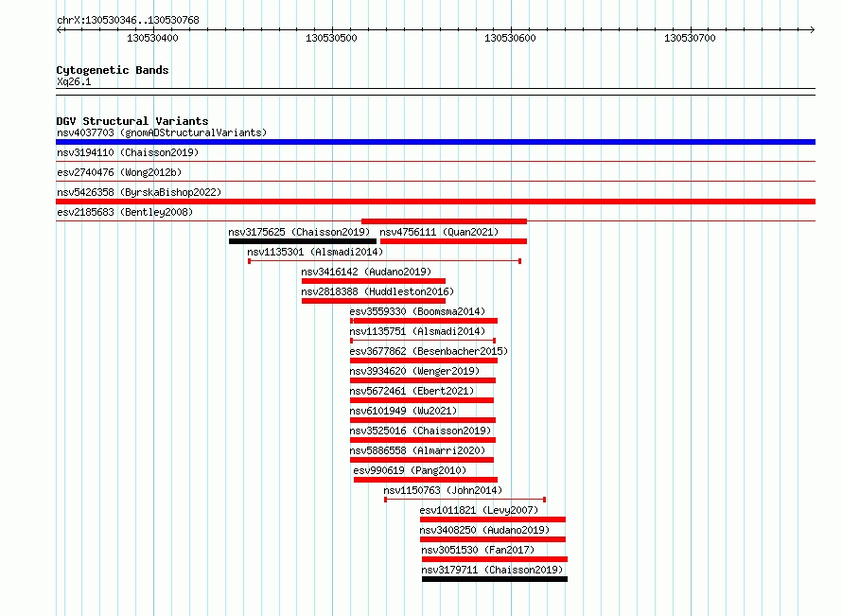Open nsv4756111 (Quan2021) variant label
The width and height of the screenshot is (842, 616).
[439, 232]
